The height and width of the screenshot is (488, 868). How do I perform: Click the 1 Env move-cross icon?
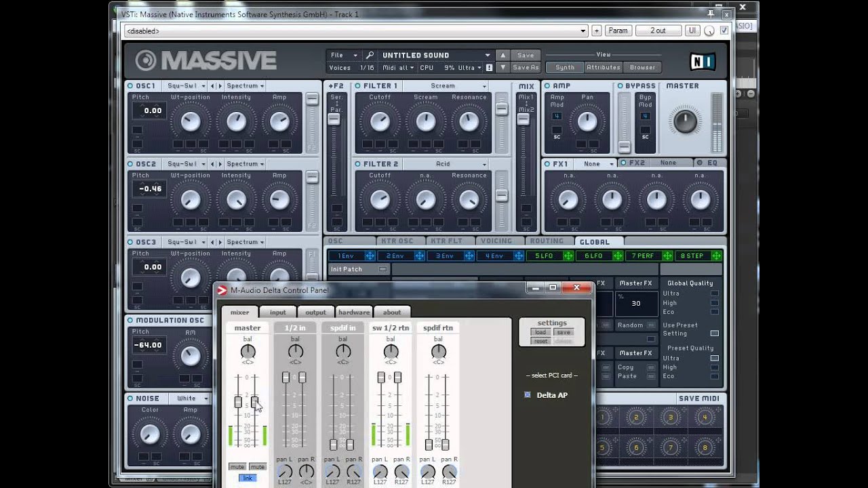tap(370, 256)
